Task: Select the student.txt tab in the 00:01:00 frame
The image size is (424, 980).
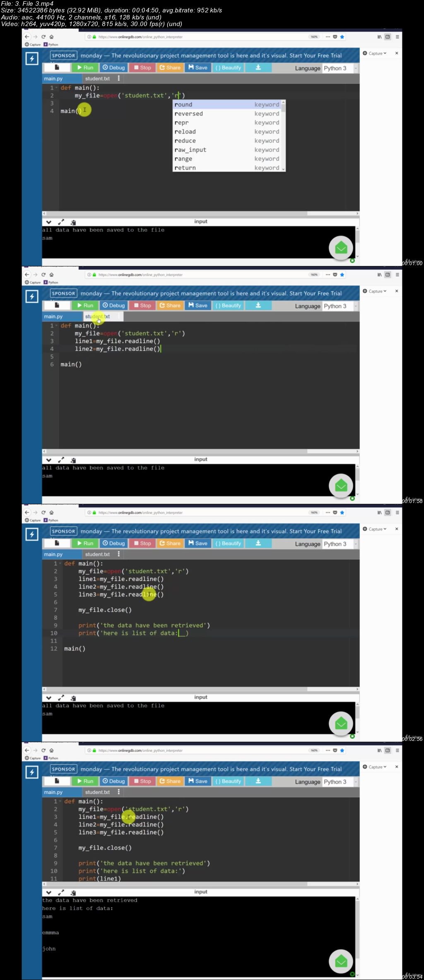Action: click(x=98, y=79)
